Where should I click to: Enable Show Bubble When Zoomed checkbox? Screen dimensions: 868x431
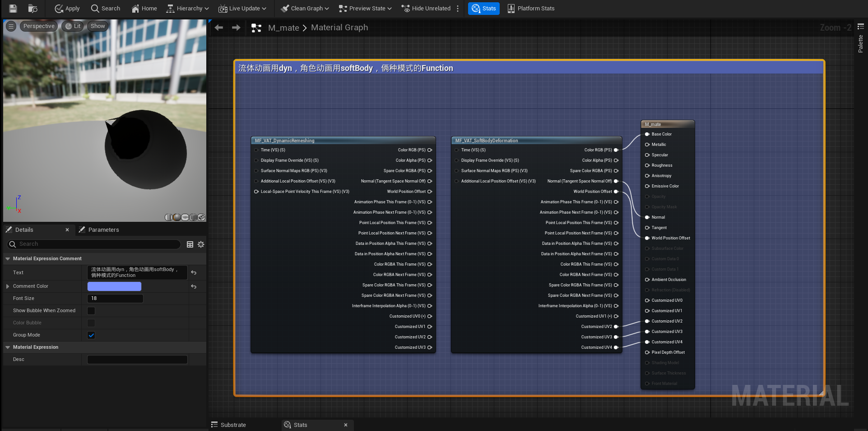(x=91, y=311)
